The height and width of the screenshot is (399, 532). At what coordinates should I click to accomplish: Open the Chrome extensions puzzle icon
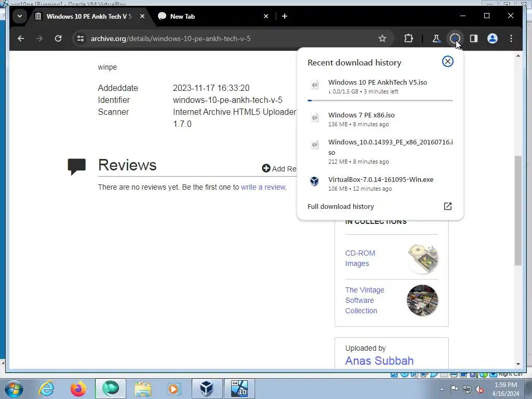click(408, 38)
